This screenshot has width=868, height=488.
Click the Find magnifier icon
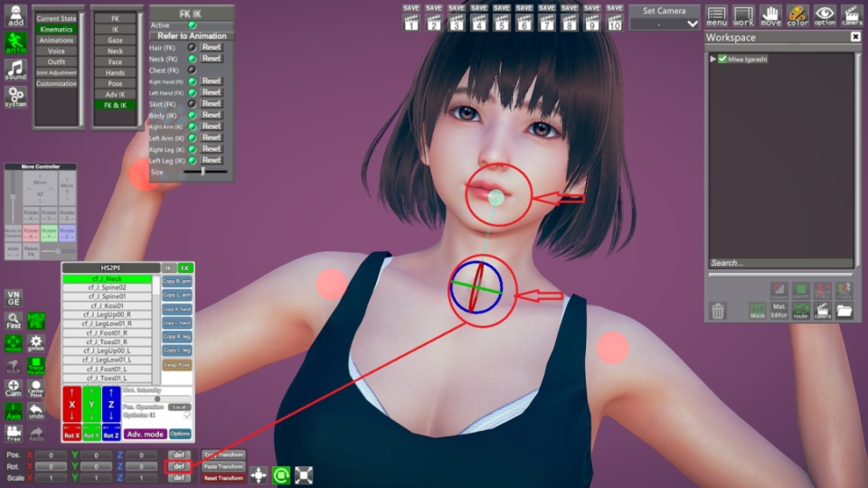pos(14,321)
